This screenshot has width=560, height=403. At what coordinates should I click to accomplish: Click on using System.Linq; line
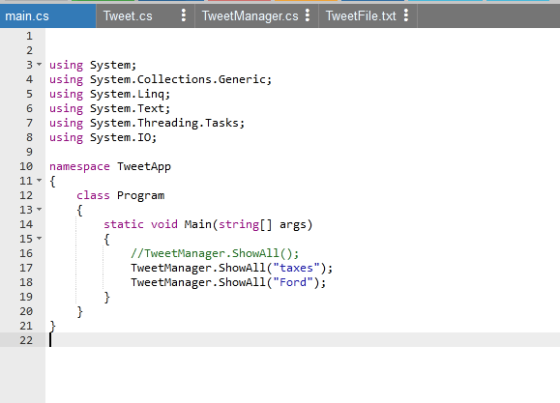[x=110, y=94]
